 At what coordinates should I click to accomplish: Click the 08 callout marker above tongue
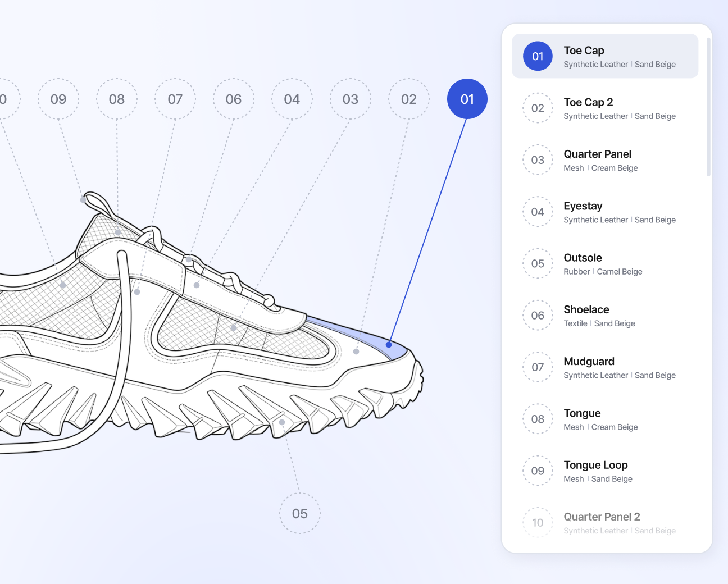click(117, 99)
